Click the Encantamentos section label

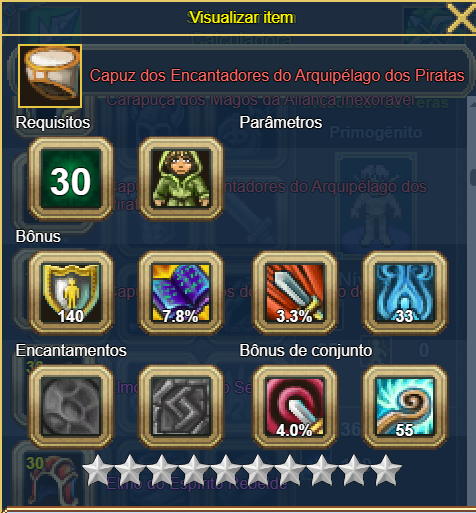click(x=71, y=350)
